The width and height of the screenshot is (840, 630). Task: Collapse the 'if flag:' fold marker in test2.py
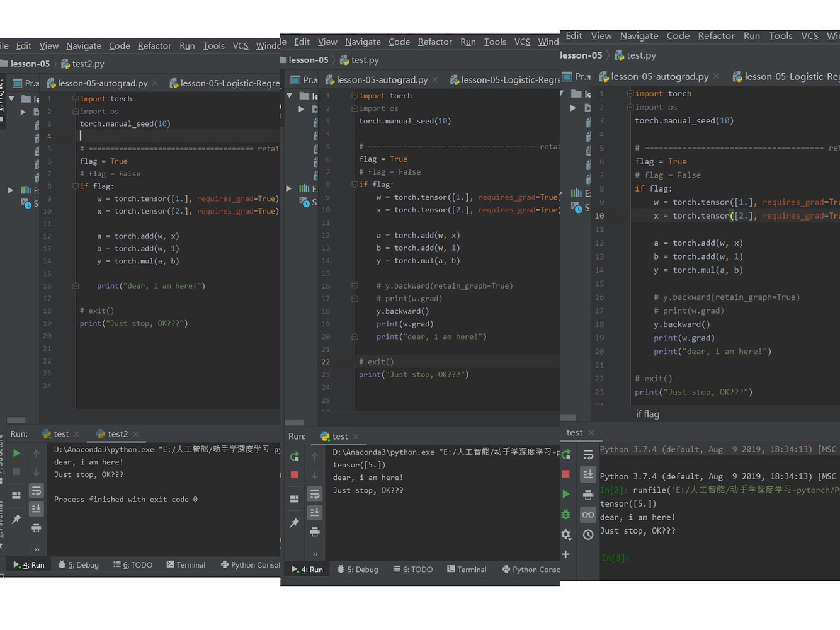point(76,186)
